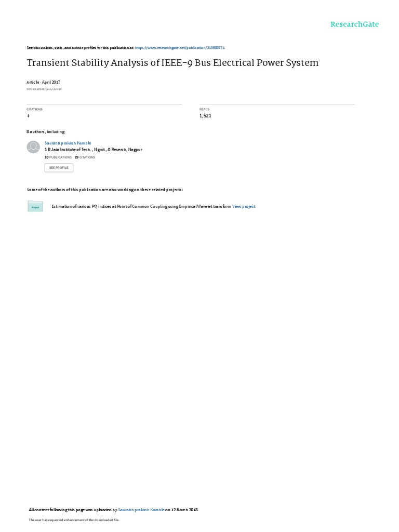Click the S B Jain Institute affiliation text
This screenshot has width=399, height=532.
click(94, 150)
